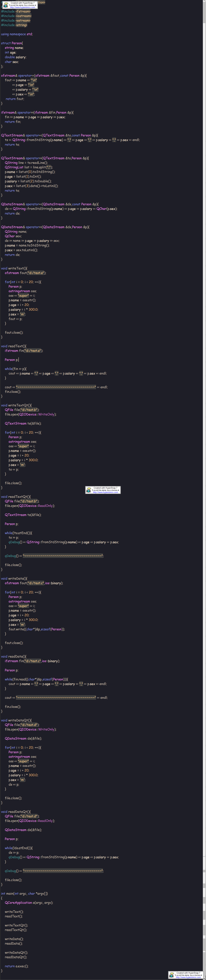This screenshot has width=206, height=980.
Task: Click the line 'using namespace std;'
Action: tap(17, 34)
